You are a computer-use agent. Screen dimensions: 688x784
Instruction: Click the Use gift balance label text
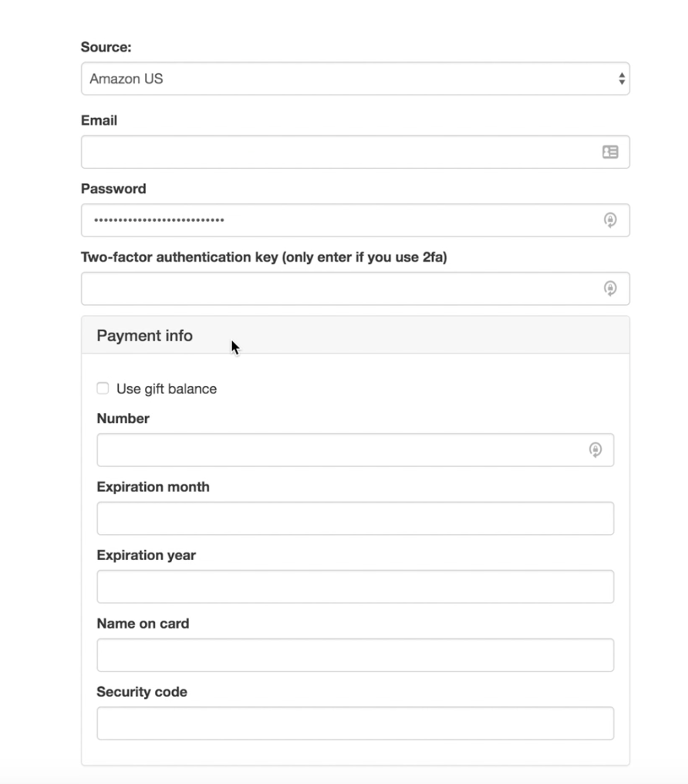click(166, 389)
